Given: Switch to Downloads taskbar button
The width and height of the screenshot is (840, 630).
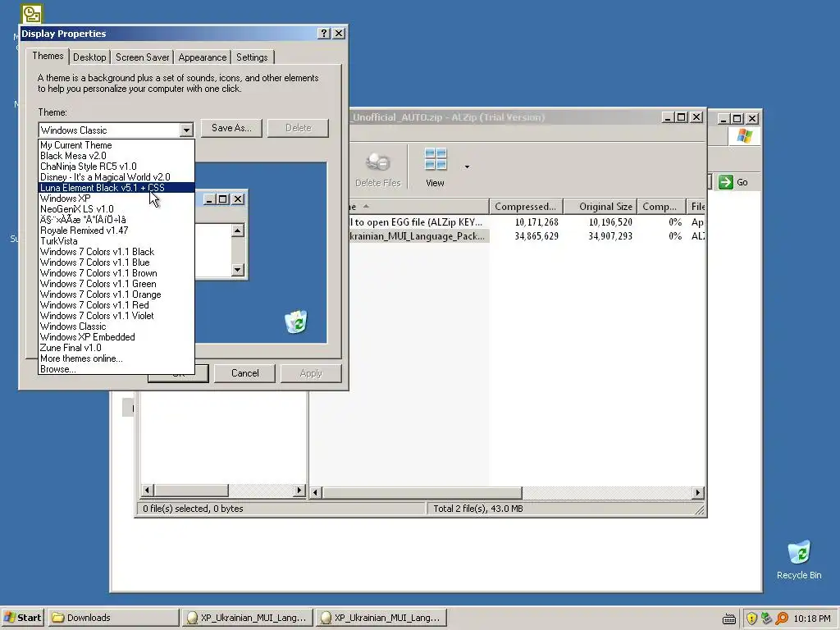Looking at the screenshot, I should point(113,618).
